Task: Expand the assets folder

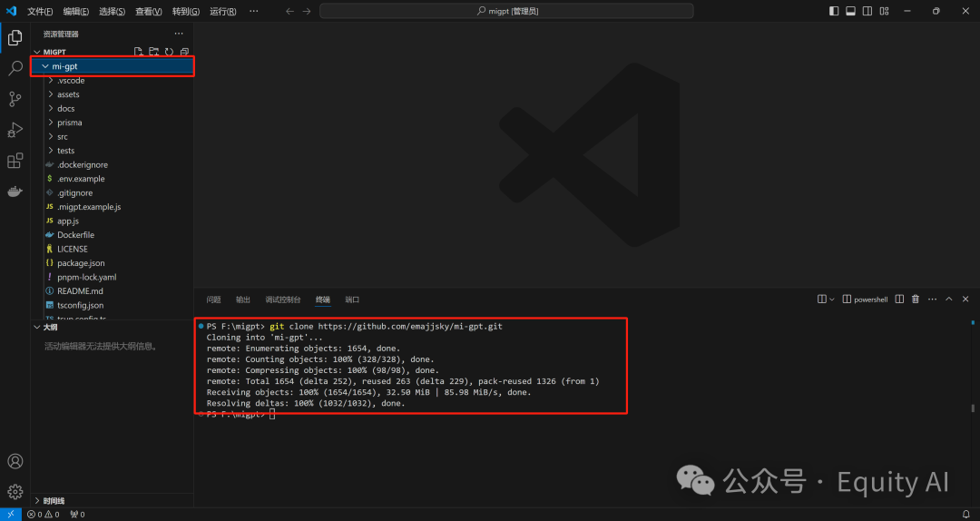Action: click(x=51, y=94)
